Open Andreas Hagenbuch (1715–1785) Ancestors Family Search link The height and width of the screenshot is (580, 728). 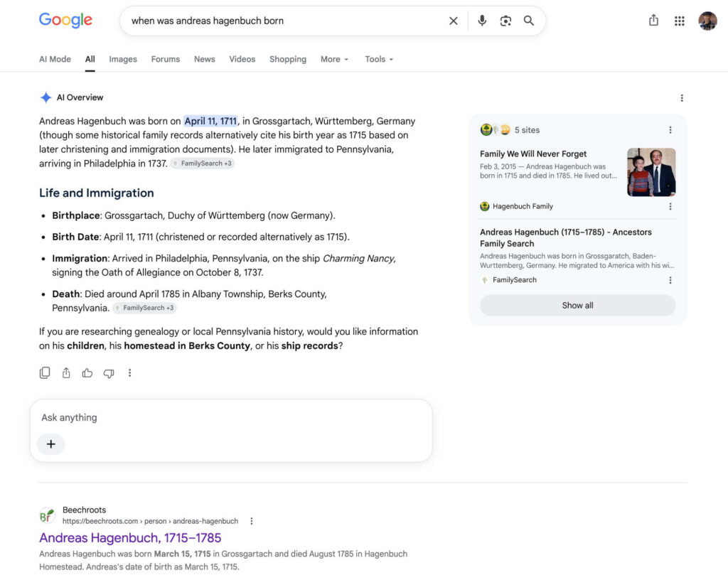(x=565, y=237)
